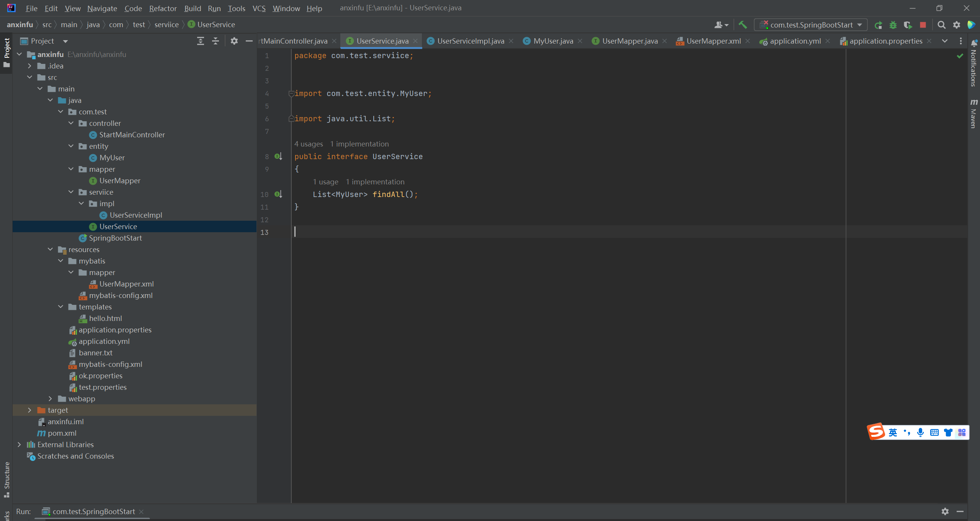Image resolution: width=980 pixels, height=521 pixels.
Task: Click the '1 implementation' hint above UserService
Action: [x=359, y=144]
